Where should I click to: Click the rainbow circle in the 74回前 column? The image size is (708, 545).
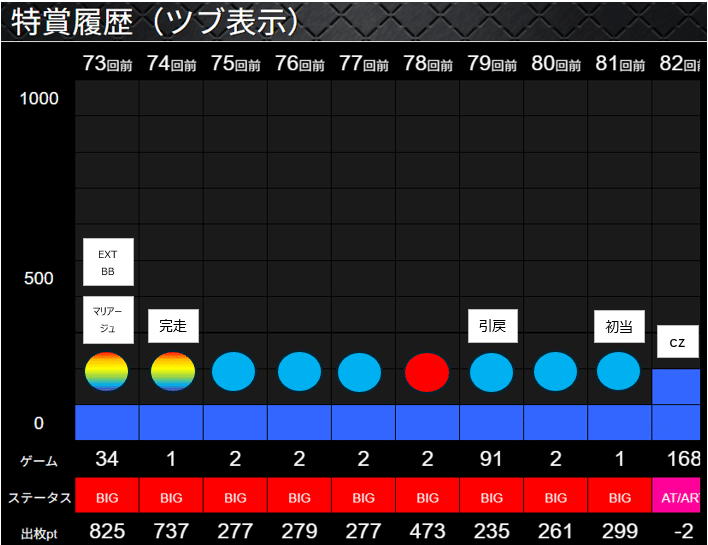tap(173, 371)
